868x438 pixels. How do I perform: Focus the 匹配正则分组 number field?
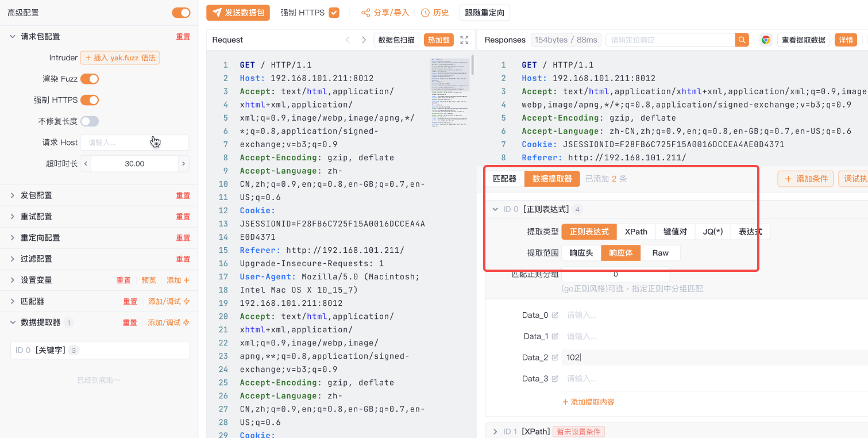[616, 275]
